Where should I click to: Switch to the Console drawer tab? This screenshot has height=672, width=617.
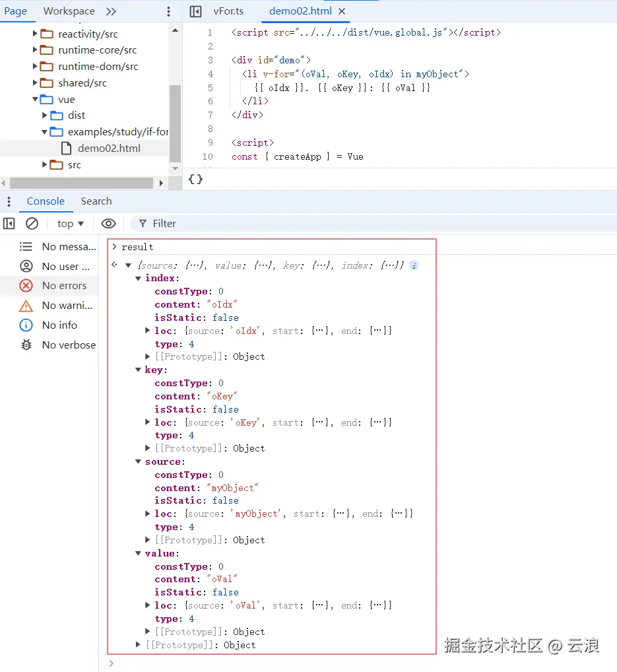point(46,201)
